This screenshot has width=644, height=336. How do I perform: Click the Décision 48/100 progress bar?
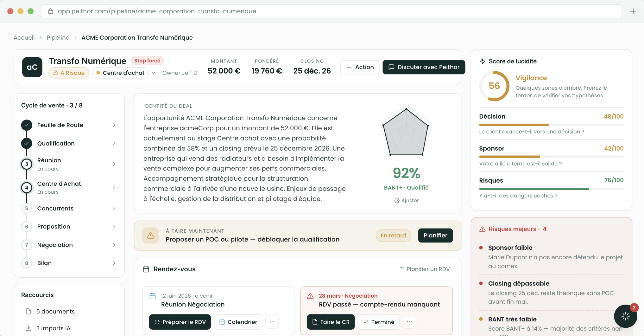pos(551,125)
